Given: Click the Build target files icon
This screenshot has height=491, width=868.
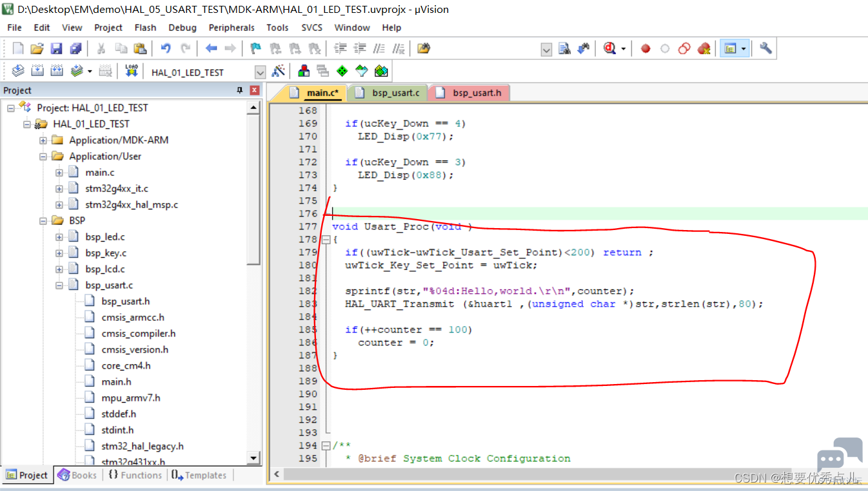Looking at the screenshot, I should pos(37,71).
